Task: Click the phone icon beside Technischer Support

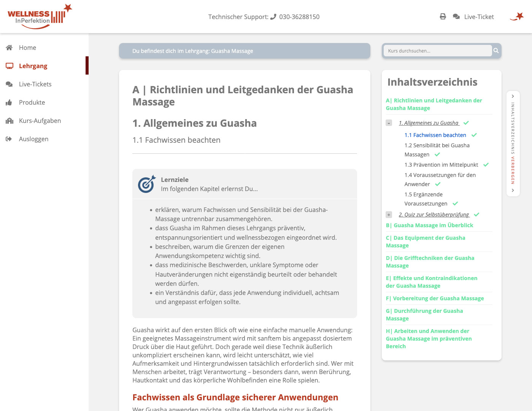Action: 273,17
